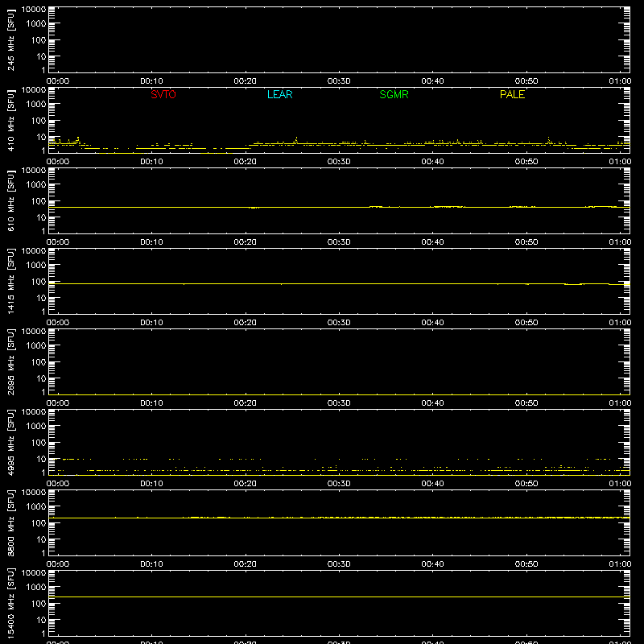Select the 8800 MHz [SFU] axis label
The image size is (644, 644).
point(10,523)
